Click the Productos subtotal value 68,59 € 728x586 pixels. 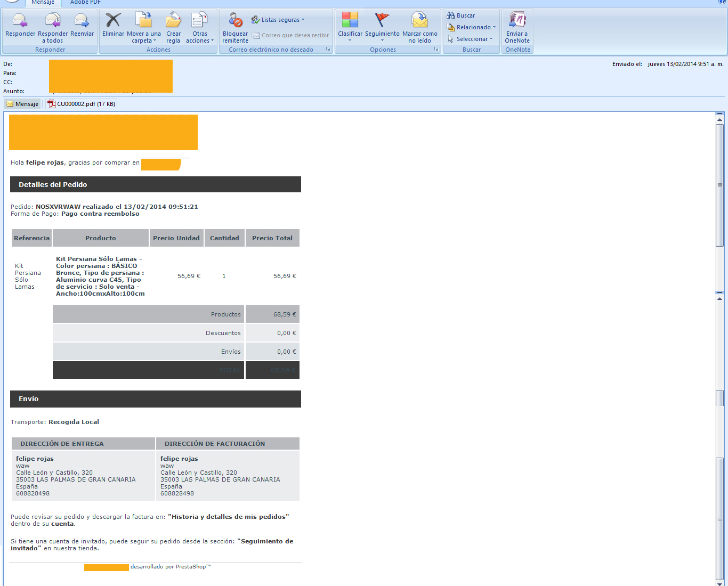pos(285,314)
